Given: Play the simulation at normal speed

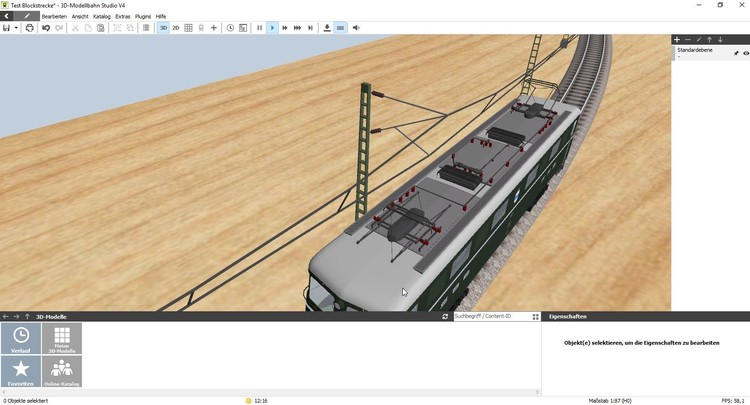Looking at the screenshot, I should [272, 28].
